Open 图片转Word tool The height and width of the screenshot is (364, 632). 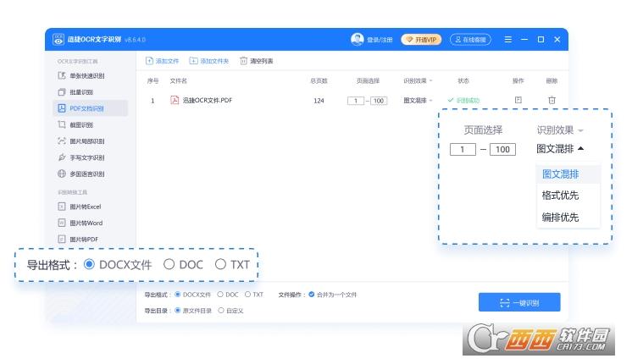(80, 223)
